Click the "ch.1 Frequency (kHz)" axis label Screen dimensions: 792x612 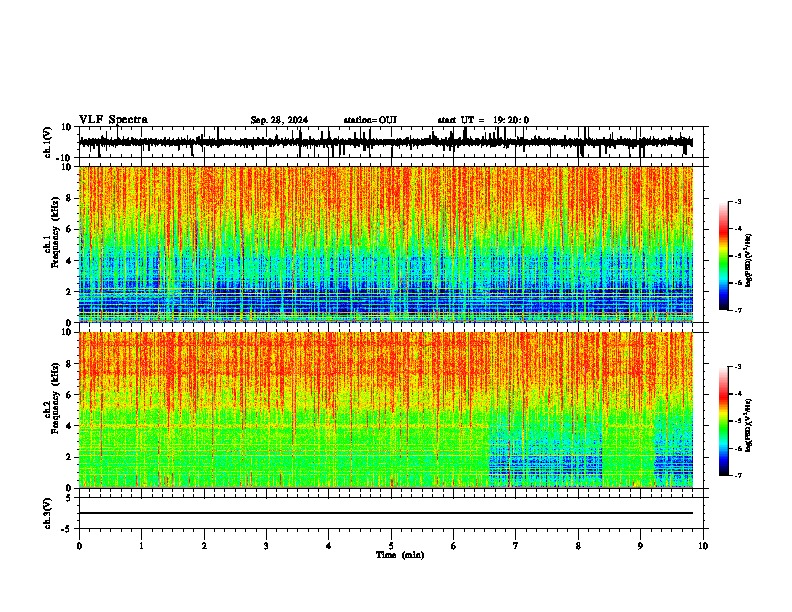pyautogui.click(x=52, y=232)
